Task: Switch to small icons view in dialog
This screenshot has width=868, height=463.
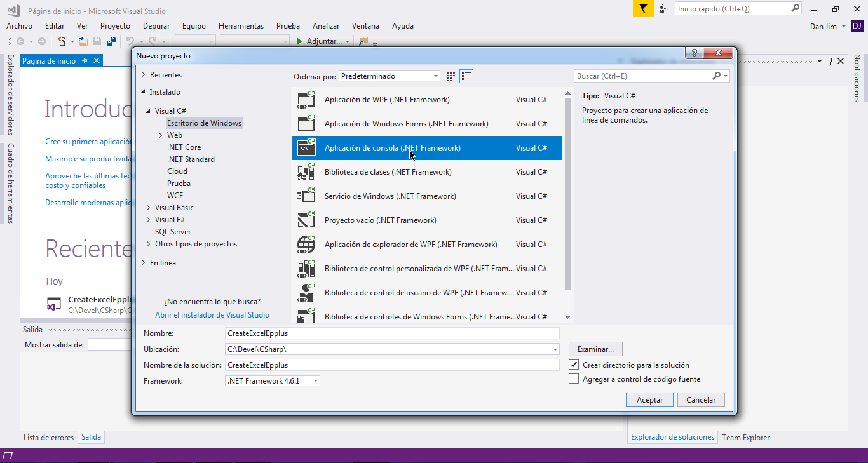Action: click(451, 76)
